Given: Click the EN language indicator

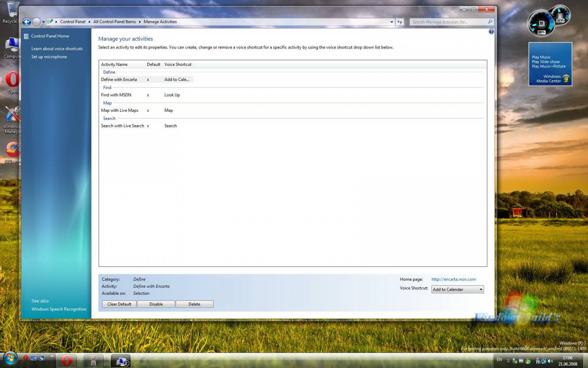Looking at the screenshot, I should 499,360.
